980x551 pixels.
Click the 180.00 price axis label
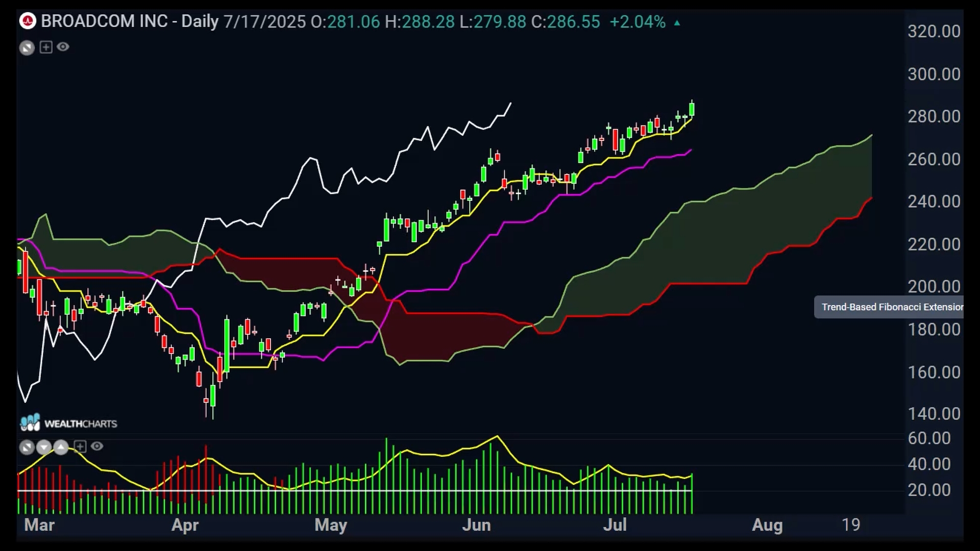934,330
